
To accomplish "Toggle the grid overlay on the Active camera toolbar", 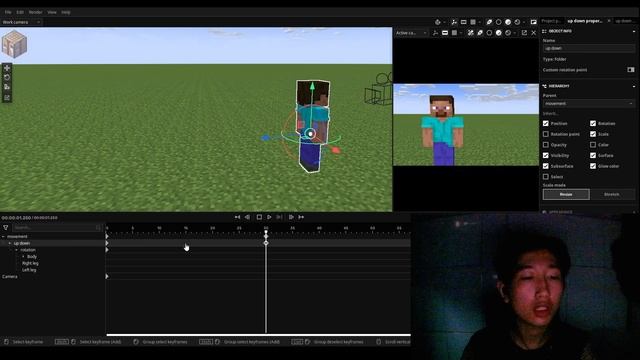I will point(454,33).
